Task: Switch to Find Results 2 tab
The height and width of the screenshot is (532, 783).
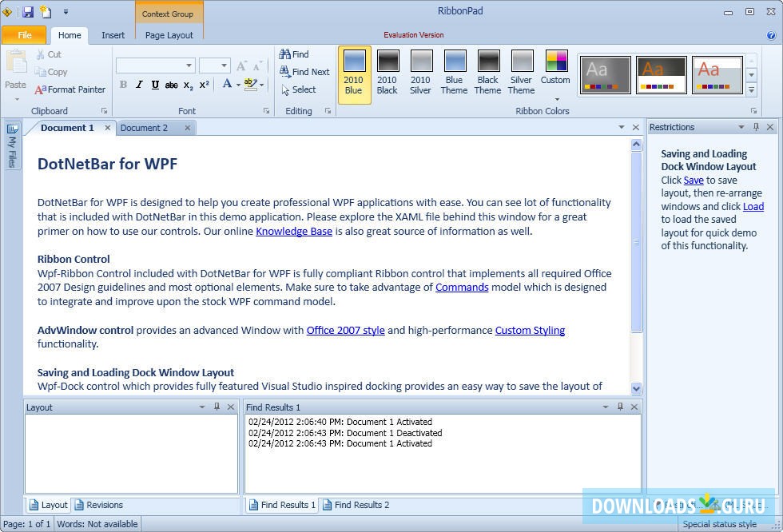Action: (356, 505)
